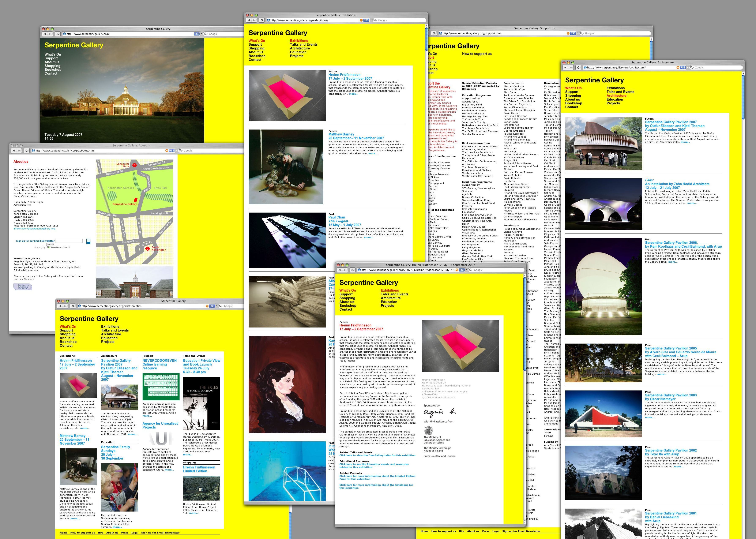Click Journey Planner badge on About us page
756x539 pixels.
[23, 287]
